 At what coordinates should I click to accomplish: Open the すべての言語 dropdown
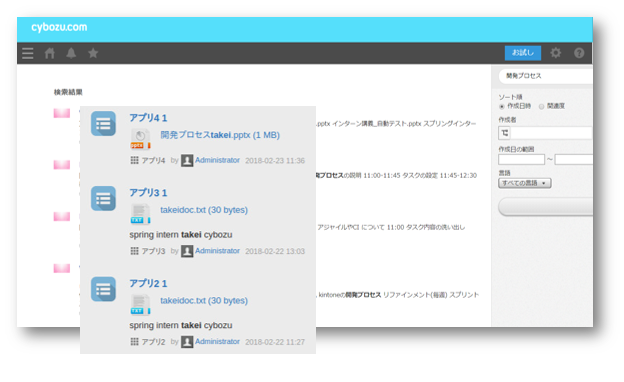coord(525,183)
